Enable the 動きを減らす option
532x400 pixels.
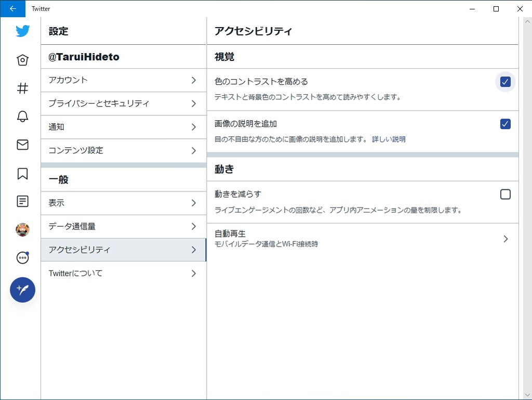click(504, 193)
